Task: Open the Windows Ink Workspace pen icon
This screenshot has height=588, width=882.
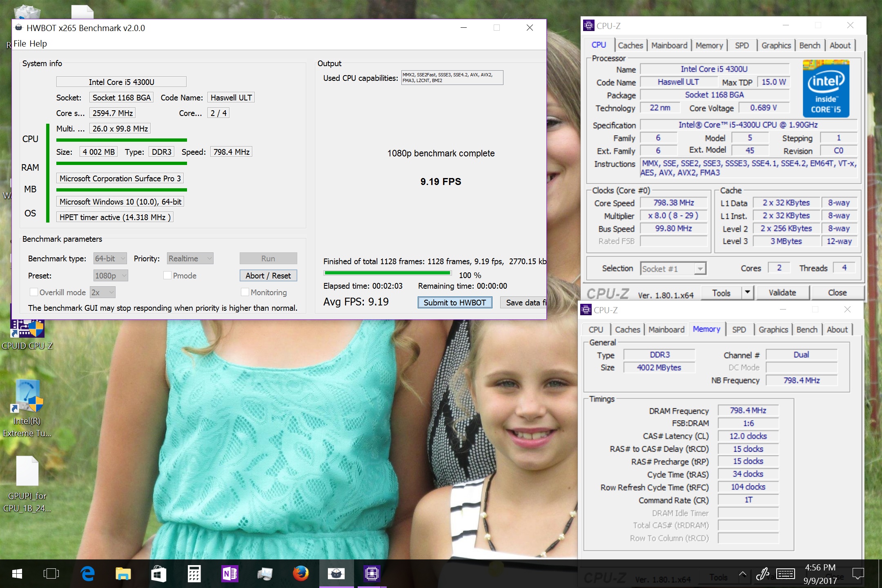Action: 763,575
